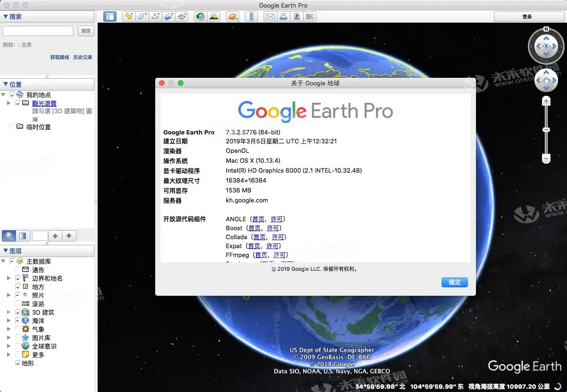Viewport: 567px width, 392px height.
Task: Click the move down arrow button
Action: coord(69,235)
